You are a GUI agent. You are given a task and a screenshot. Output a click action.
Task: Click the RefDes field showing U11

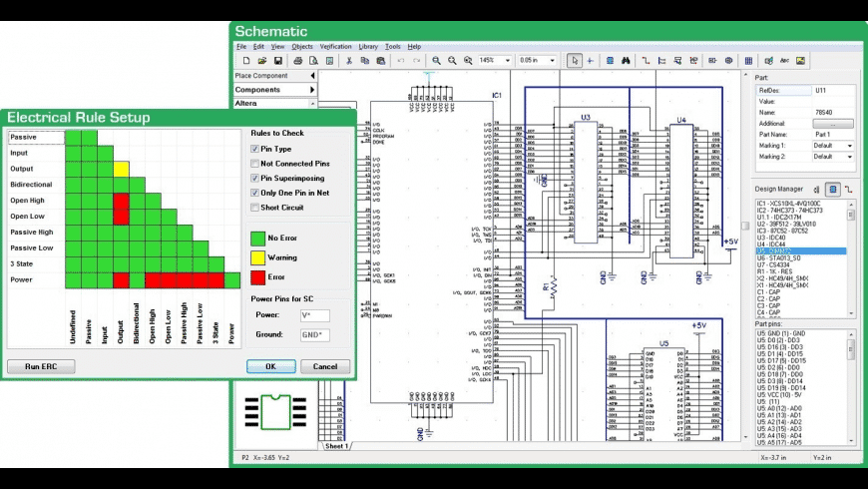tap(832, 90)
